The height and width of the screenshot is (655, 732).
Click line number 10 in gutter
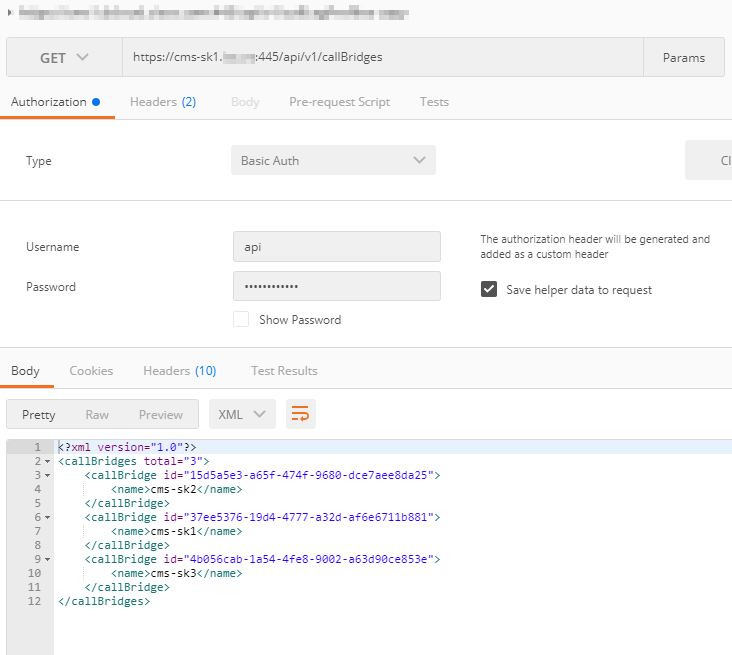(35, 573)
